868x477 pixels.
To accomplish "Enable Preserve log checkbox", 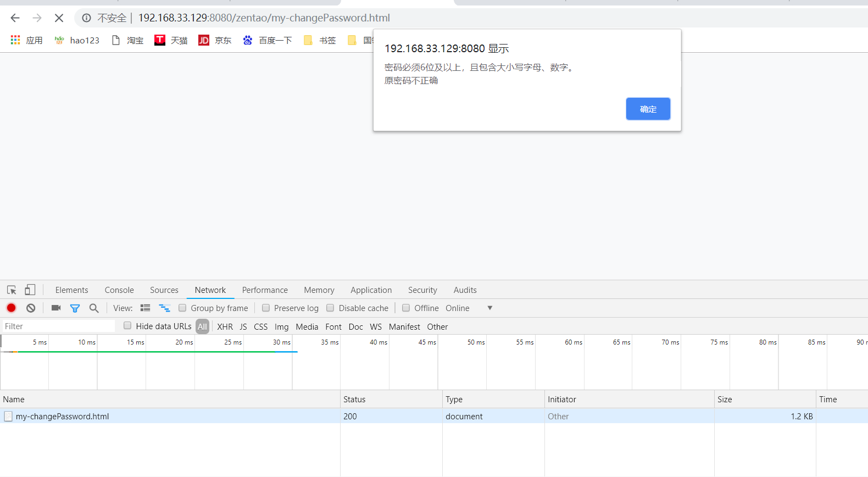I will click(266, 308).
